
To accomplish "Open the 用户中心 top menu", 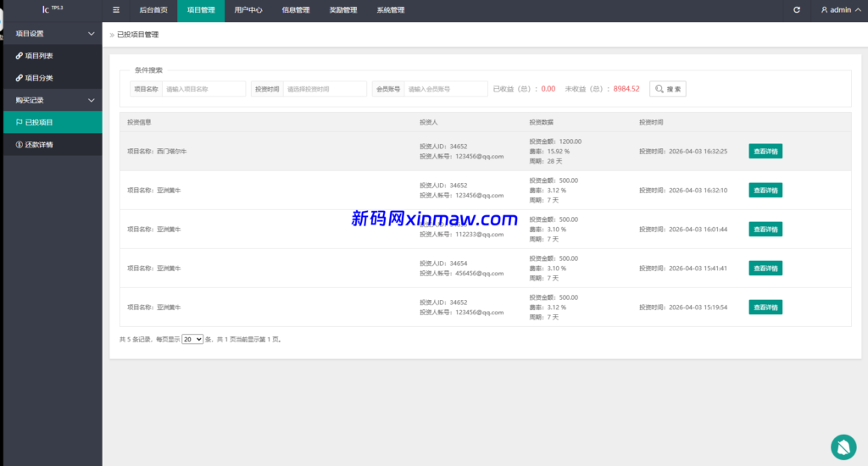I will [248, 10].
